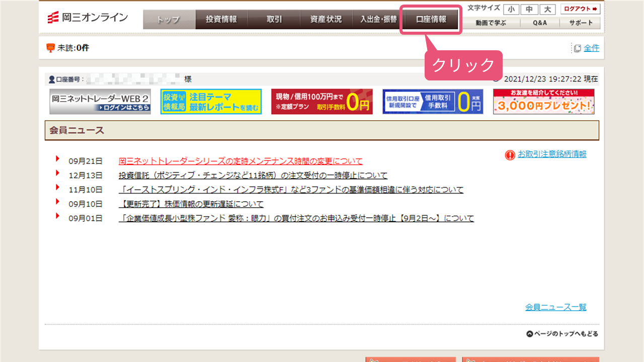Open the サポート page
Screen dimensions: 644x362
click(581, 23)
